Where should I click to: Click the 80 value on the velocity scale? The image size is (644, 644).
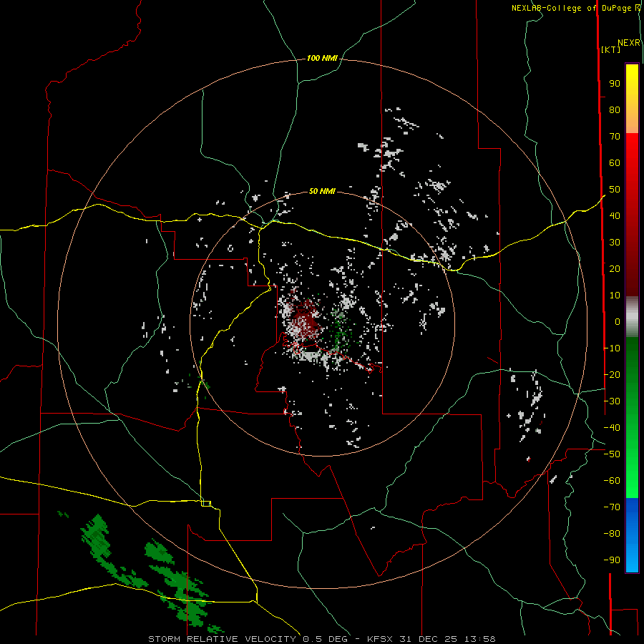[x=615, y=109]
